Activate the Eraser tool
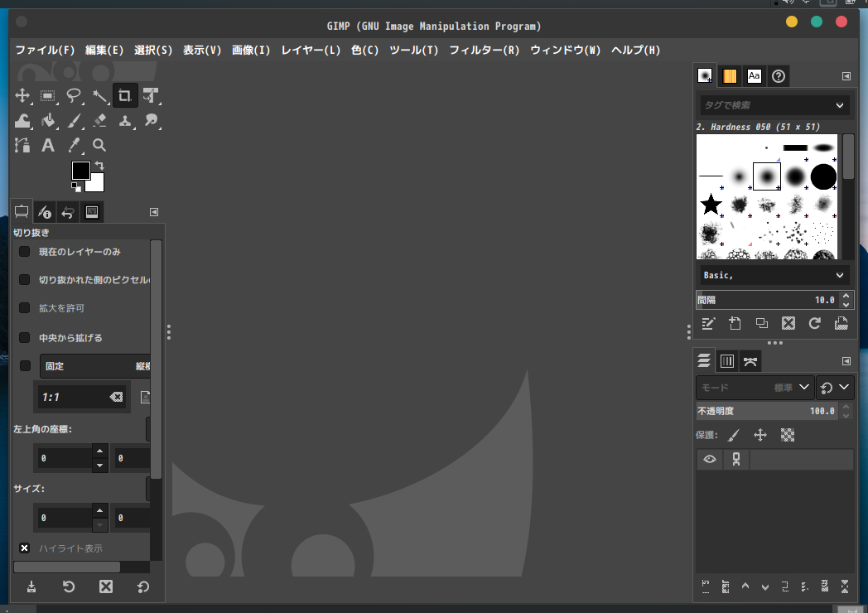868x613 pixels. [99, 120]
